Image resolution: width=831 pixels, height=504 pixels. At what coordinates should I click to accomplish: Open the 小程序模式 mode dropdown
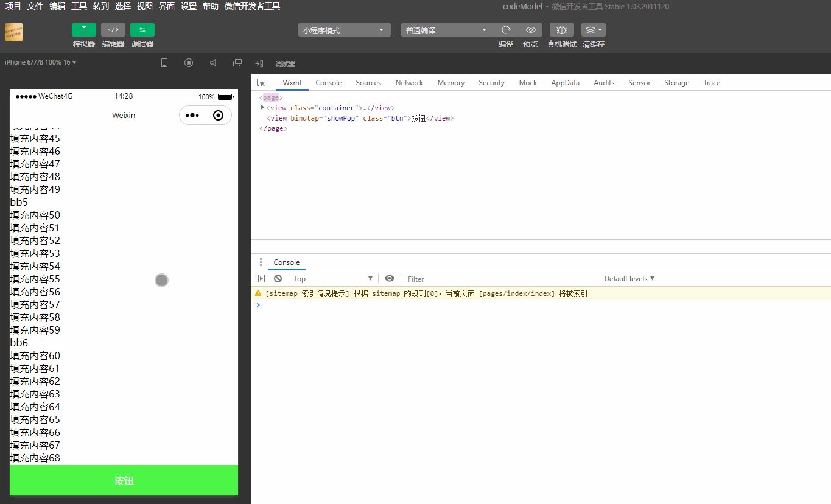[344, 30]
